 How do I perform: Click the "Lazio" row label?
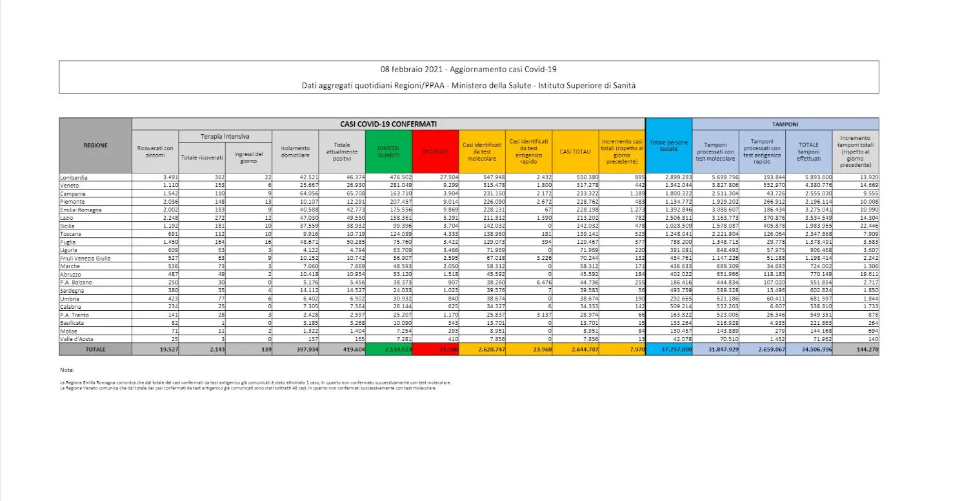[x=95, y=218]
